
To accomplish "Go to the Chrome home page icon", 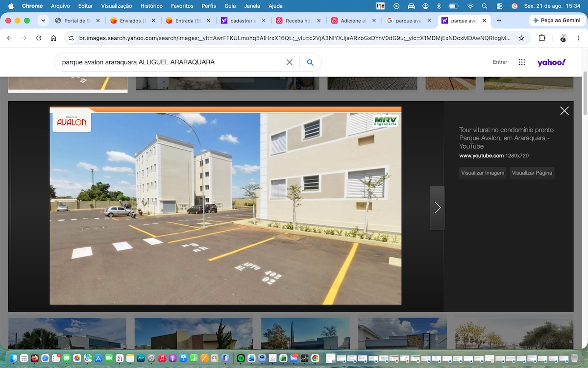I will 53,38.
